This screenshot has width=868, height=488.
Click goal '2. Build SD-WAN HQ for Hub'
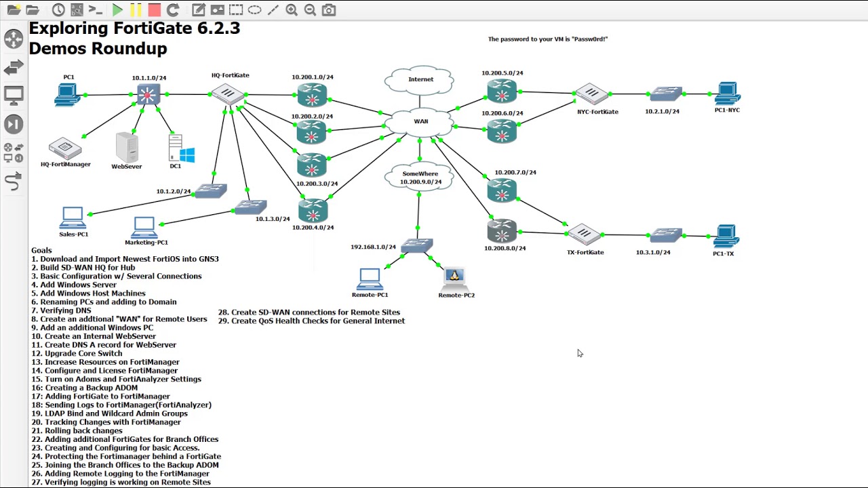[83, 268]
